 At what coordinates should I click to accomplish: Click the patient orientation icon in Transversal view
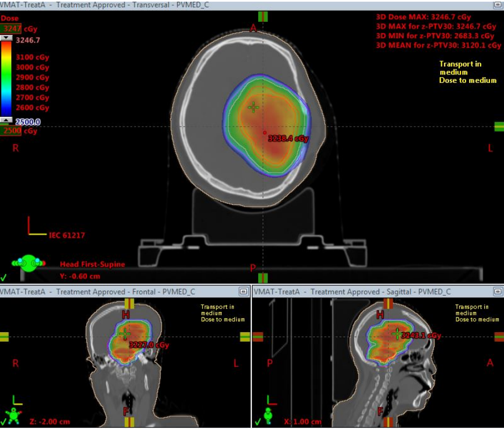pyautogui.click(x=29, y=262)
